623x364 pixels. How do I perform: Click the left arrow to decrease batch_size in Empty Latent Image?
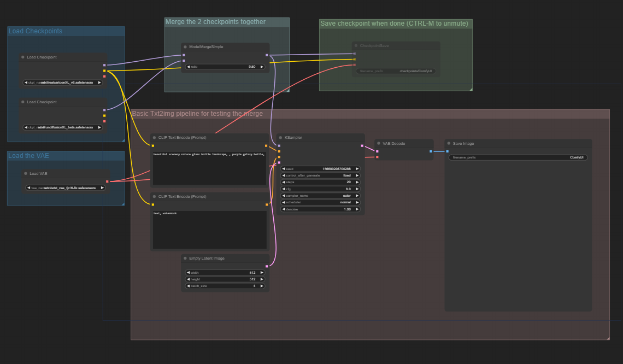click(x=188, y=285)
